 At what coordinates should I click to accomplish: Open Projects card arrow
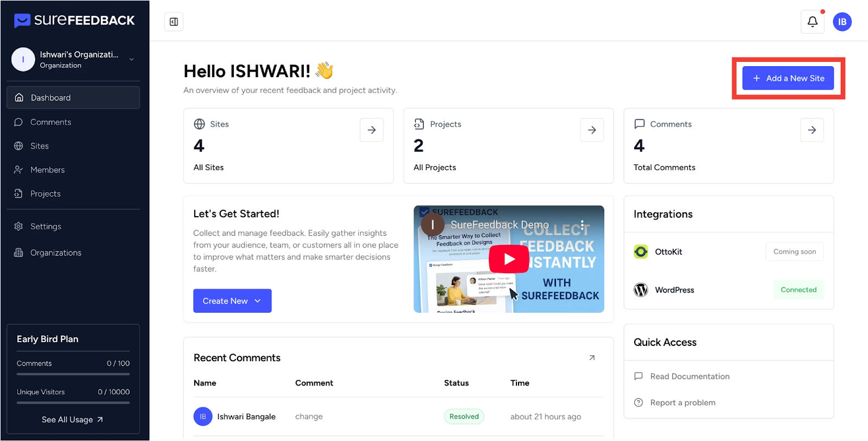pyautogui.click(x=592, y=130)
